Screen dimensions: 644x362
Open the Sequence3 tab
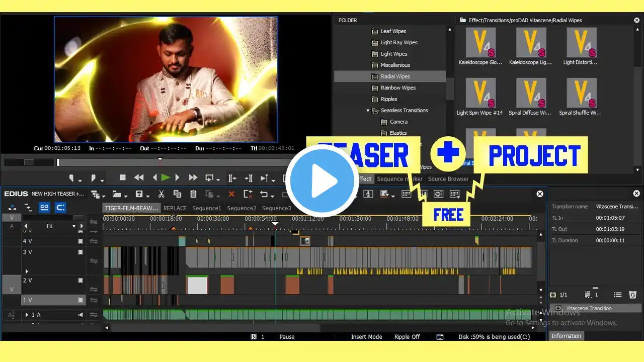point(277,208)
